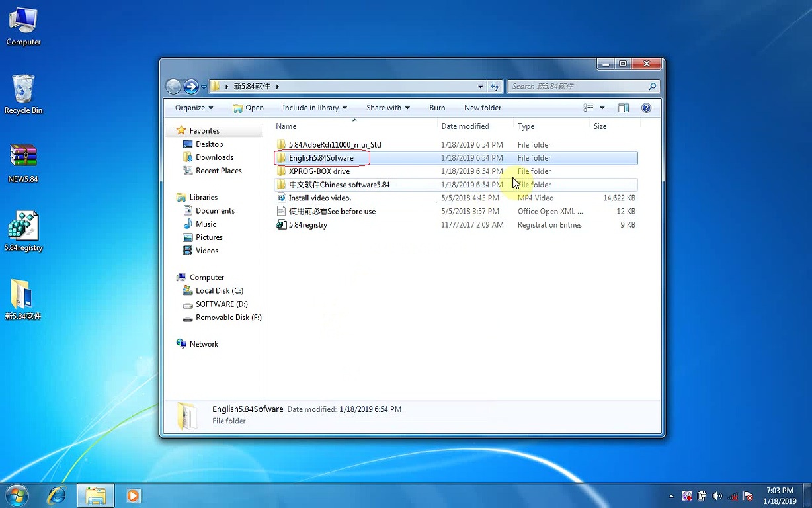
Task: Launch Internet Explorer from the taskbar
Action: (x=58, y=495)
